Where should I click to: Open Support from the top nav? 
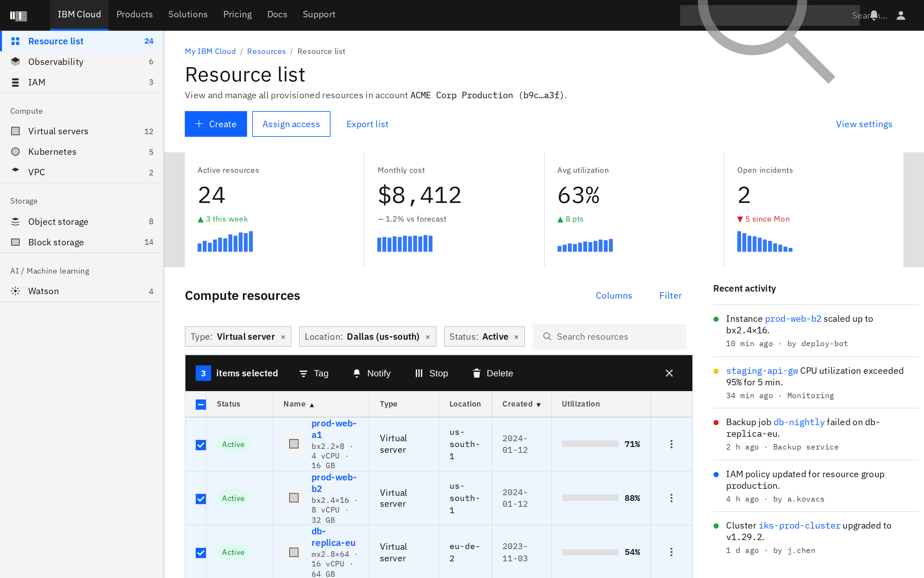[319, 14]
